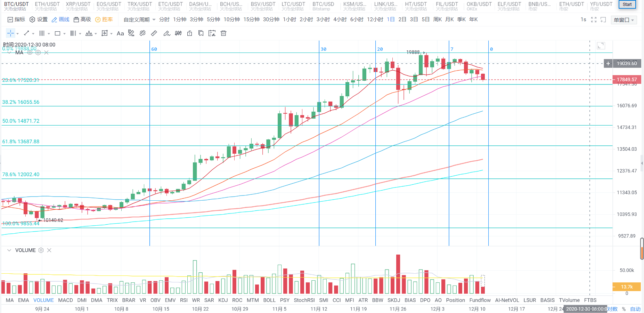Screen dimensions: 644x313
Task: Collapse the VOLUME indicator panel
Action: pyautogui.click(x=9, y=250)
